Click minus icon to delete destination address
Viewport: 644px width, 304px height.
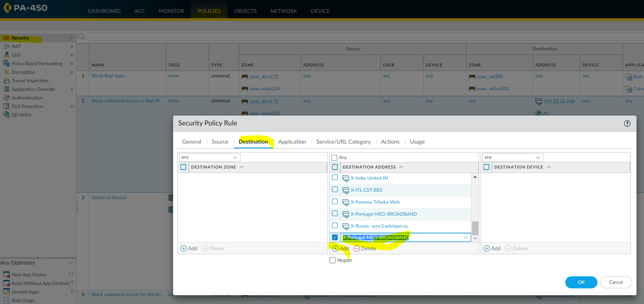point(356,248)
